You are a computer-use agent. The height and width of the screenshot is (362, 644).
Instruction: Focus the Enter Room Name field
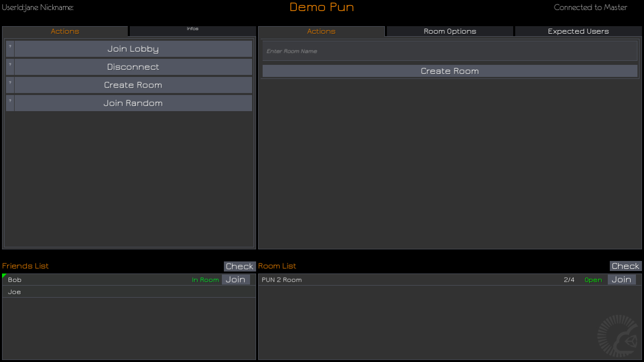tap(450, 51)
